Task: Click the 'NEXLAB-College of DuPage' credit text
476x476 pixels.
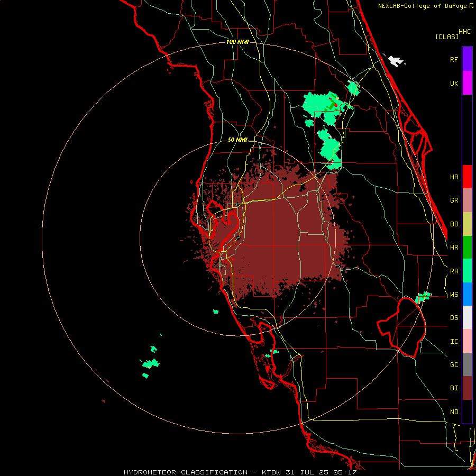Action: (423, 6)
